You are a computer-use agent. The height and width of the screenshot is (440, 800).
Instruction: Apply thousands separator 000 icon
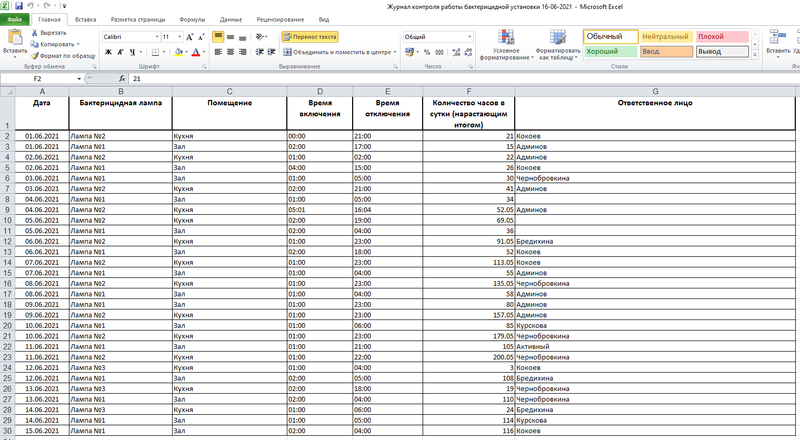tap(439, 52)
